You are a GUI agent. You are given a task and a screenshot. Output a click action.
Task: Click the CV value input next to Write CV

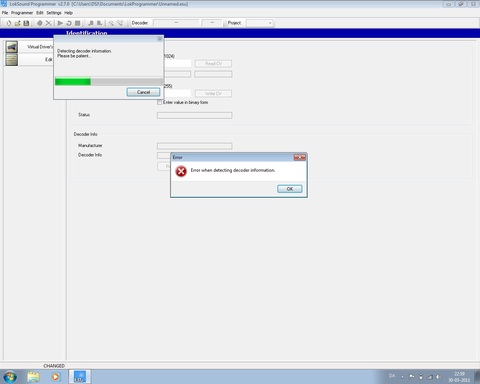177,93
